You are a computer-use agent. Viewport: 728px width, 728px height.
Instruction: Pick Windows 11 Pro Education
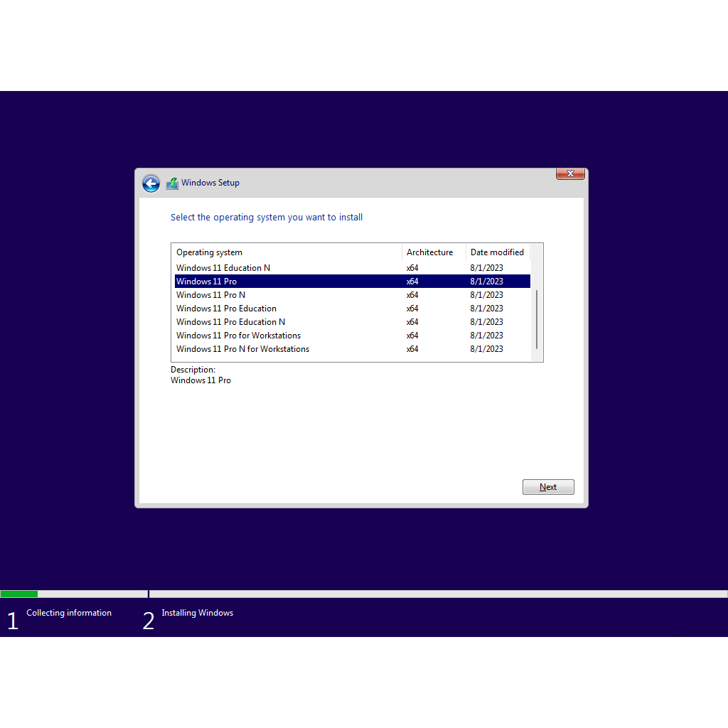(x=227, y=309)
